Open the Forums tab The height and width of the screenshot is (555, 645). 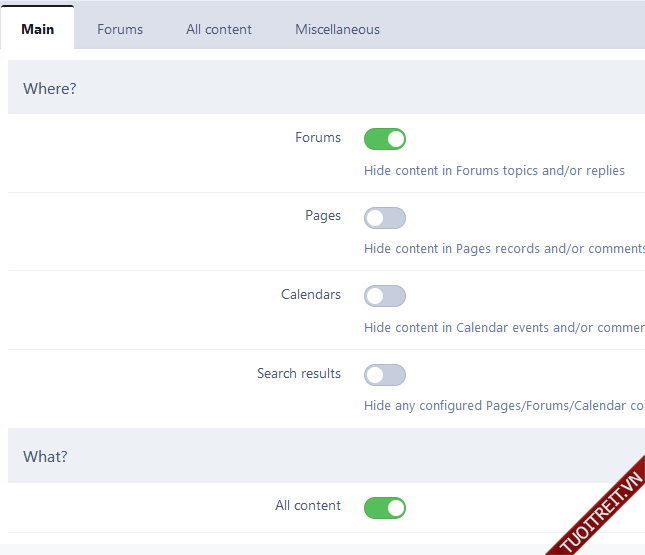[x=120, y=29]
